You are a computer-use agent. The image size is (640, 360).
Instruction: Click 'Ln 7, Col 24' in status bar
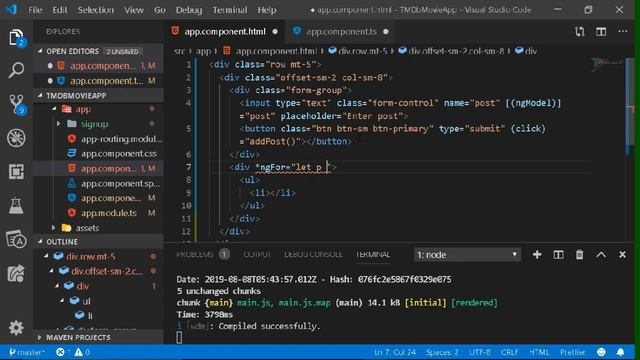[395, 352]
